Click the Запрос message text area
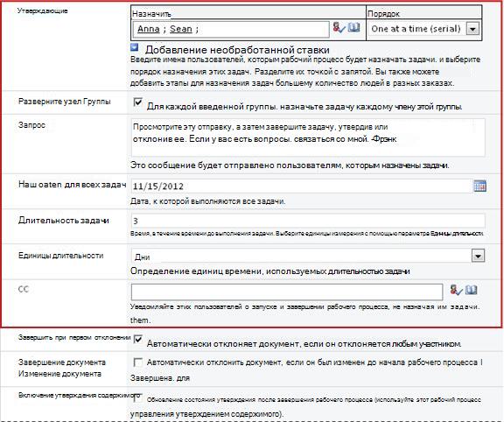The height and width of the screenshot is (422, 504). point(308,137)
